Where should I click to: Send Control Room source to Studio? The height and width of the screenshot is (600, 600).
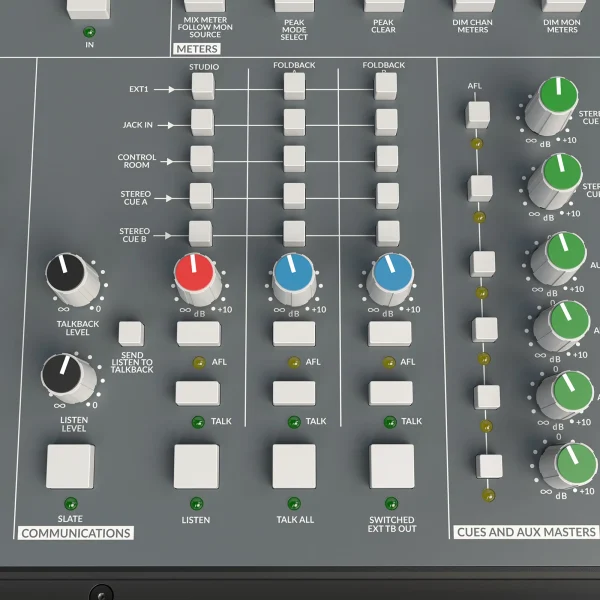(x=202, y=159)
